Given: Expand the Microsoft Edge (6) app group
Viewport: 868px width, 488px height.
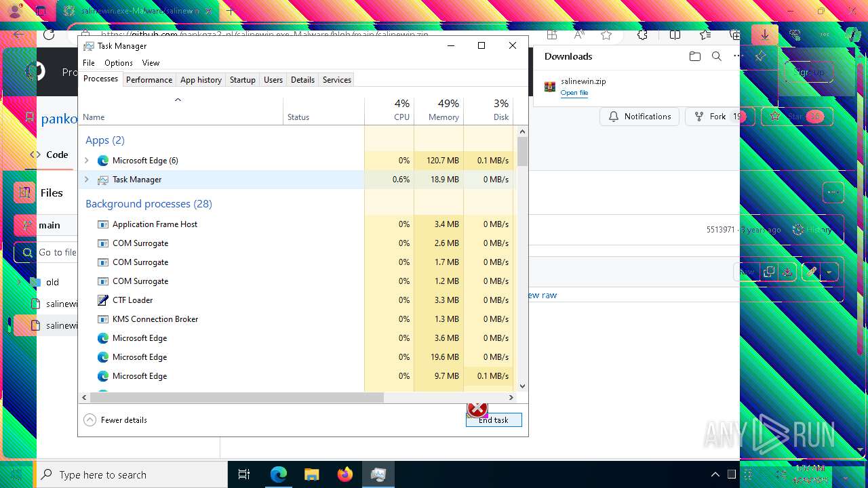Looking at the screenshot, I should pyautogui.click(x=86, y=161).
